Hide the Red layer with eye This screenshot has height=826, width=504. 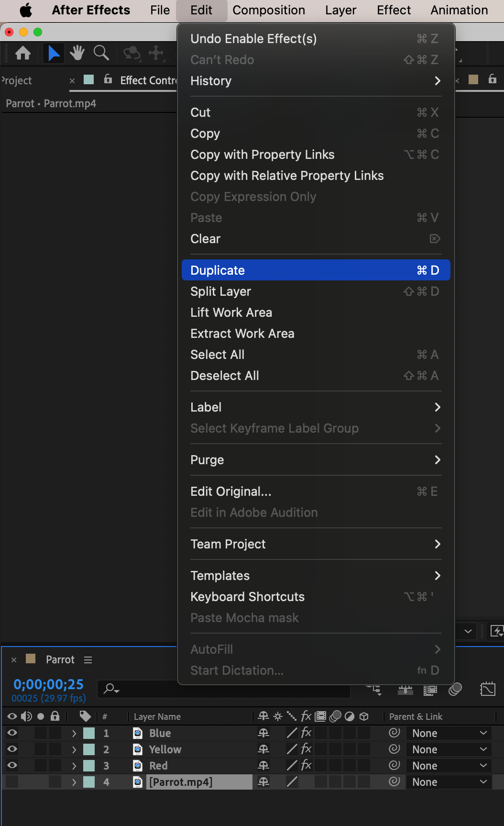tap(12, 765)
